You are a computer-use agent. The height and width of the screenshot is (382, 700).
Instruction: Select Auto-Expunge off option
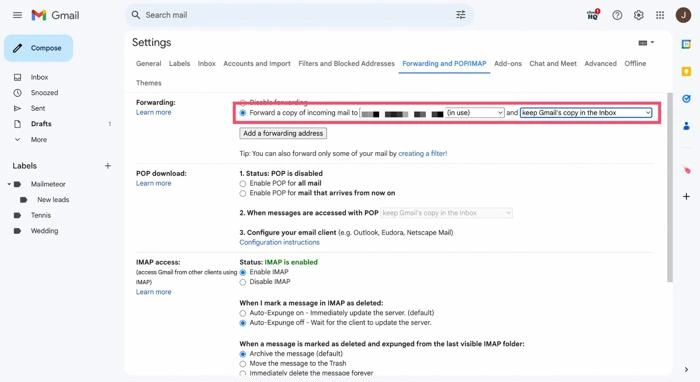coord(243,323)
